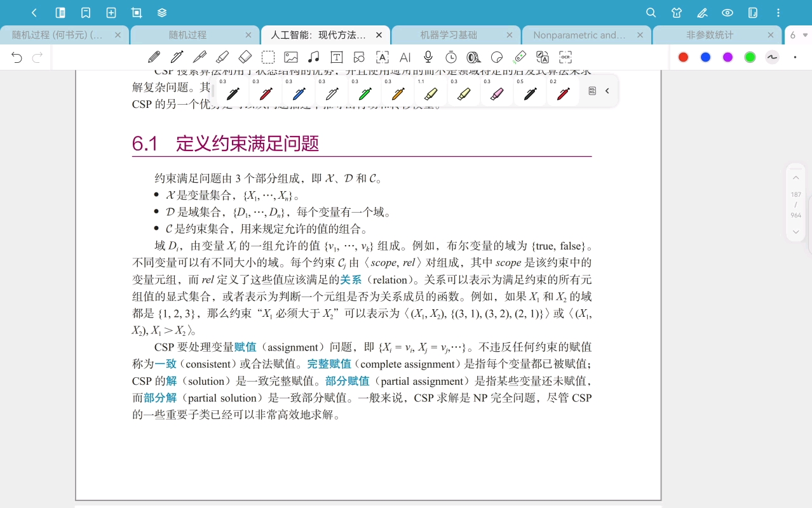Select the crop page icon
The width and height of the screenshot is (812, 508).
137,13
